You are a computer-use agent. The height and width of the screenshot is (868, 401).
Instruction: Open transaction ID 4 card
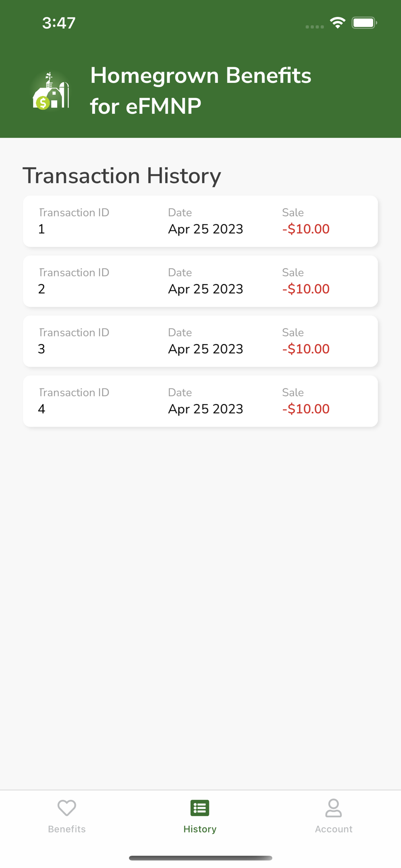tap(200, 401)
